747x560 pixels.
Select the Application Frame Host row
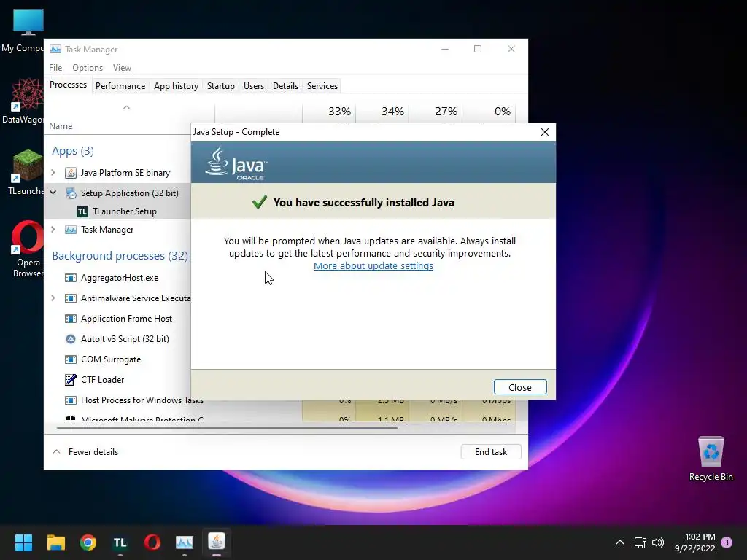[x=118, y=319]
